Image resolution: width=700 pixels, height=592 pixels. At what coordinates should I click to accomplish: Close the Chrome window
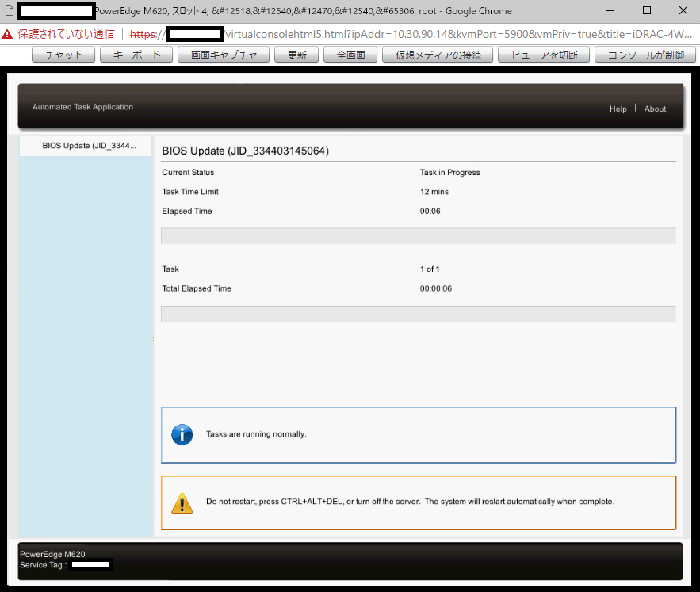click(683, 11)
